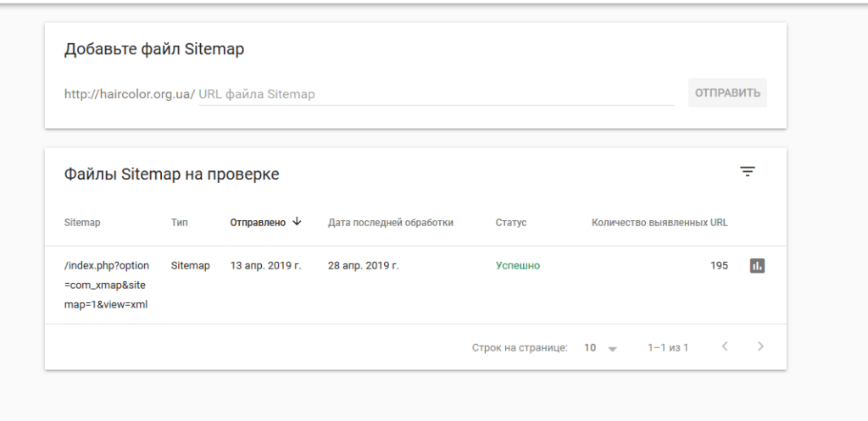Screen dimensions: 868x421
Task: Open the filter icon for sitemap table
Action: 748,171
